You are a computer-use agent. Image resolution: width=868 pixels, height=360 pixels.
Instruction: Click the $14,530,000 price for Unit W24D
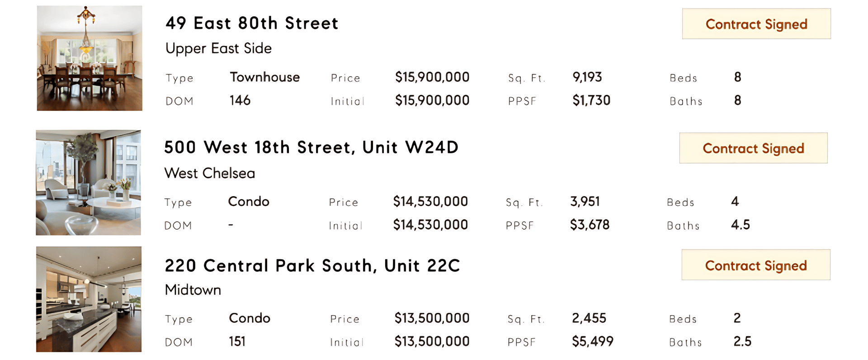(x=430, y=202)
